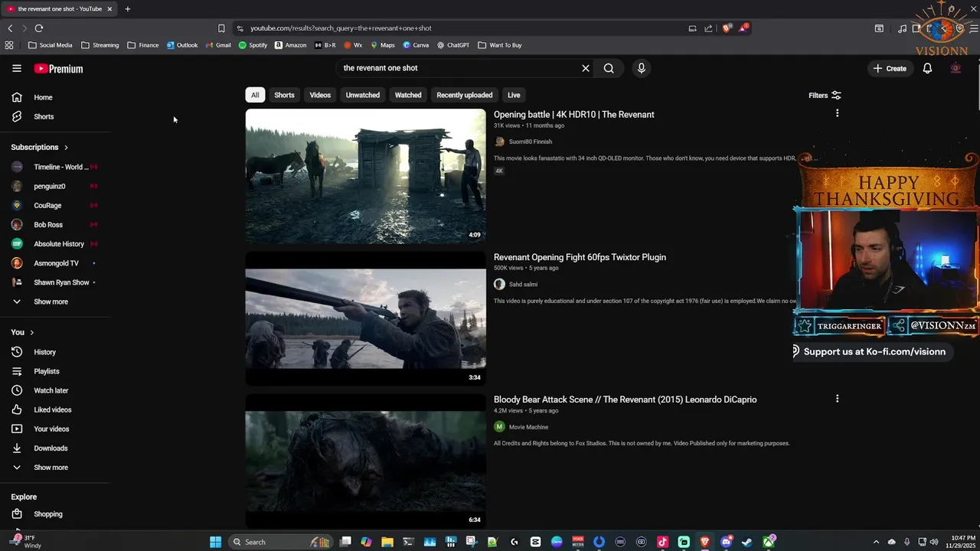Viewport: 980px width, 551px height.
Task: Open the account avatar menu
Action: point(955,68)
